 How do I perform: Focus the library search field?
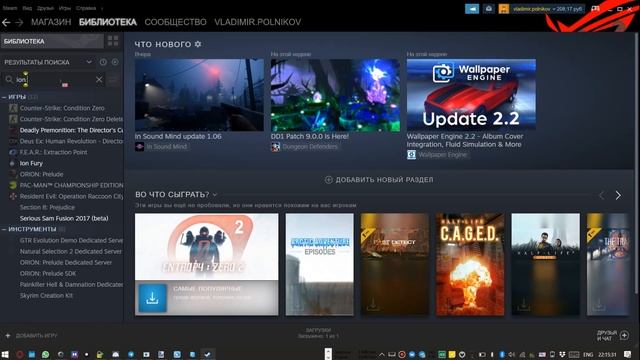[54, 80]
